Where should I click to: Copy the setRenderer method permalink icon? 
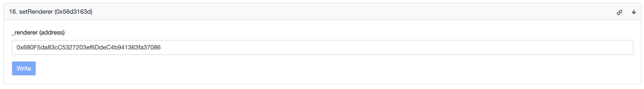pos(619,12)
